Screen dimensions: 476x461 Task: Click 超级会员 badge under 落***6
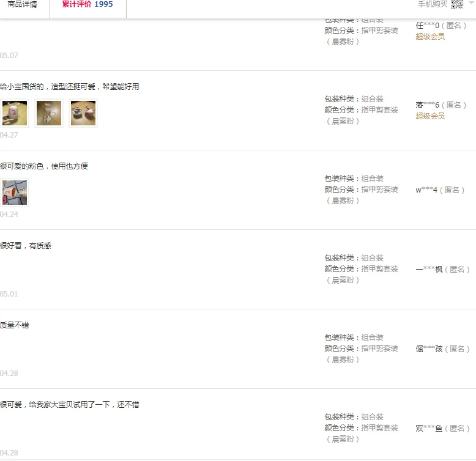click(x=430, y=116)
